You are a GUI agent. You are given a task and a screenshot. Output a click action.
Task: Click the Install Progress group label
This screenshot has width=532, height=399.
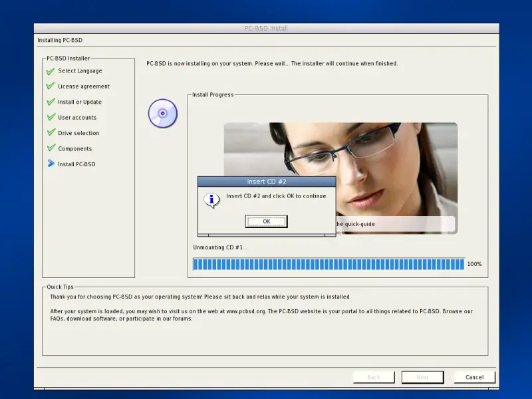(213, 94)
